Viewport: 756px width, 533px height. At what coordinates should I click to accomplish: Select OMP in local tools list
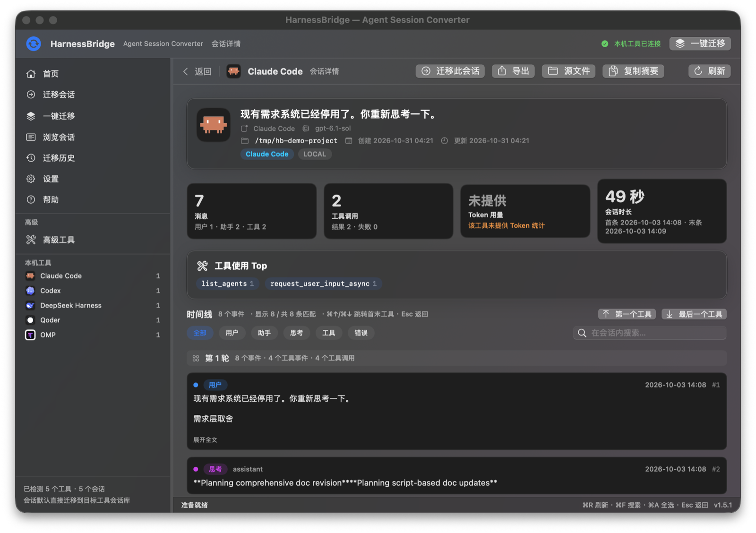click(x=93, y=335)
